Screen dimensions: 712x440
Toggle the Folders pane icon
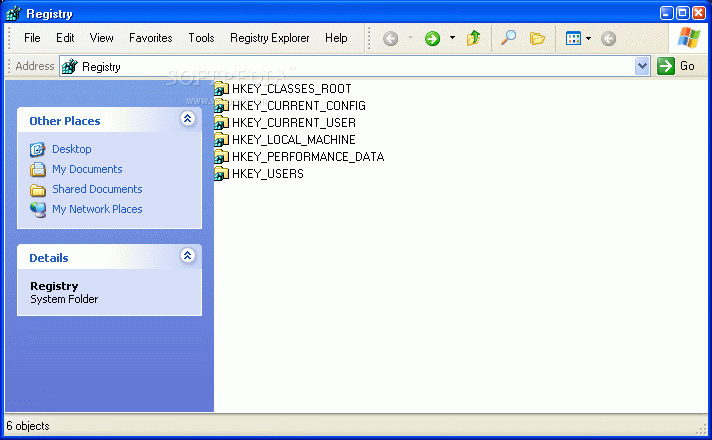tap(537, 38)
